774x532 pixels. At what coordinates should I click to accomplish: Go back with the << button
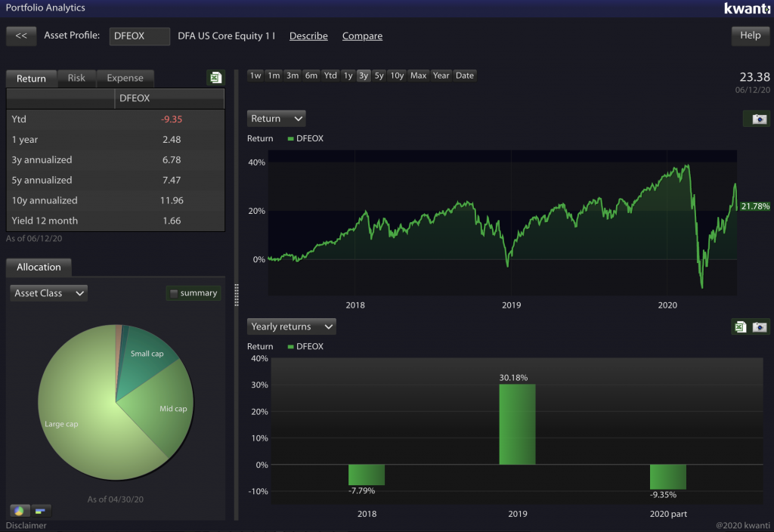[21, 36]
